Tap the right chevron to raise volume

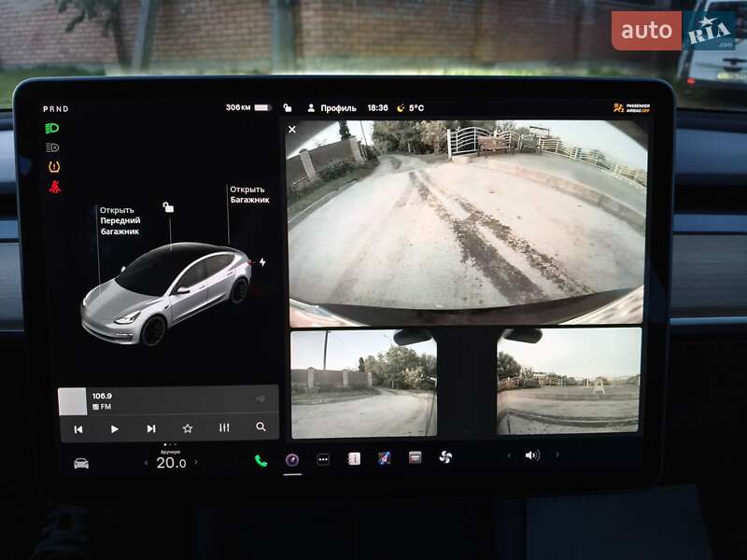click(x=558, y=457)
